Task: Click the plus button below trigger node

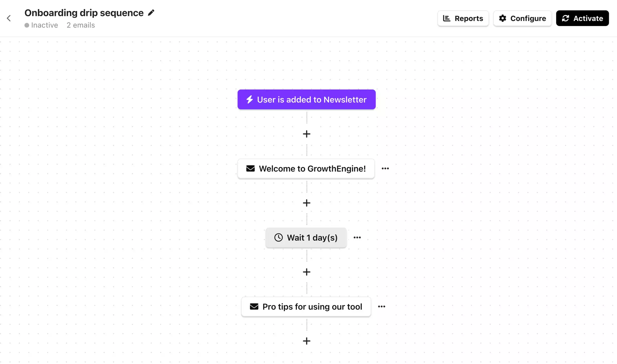Action: [x=306, y=134]
